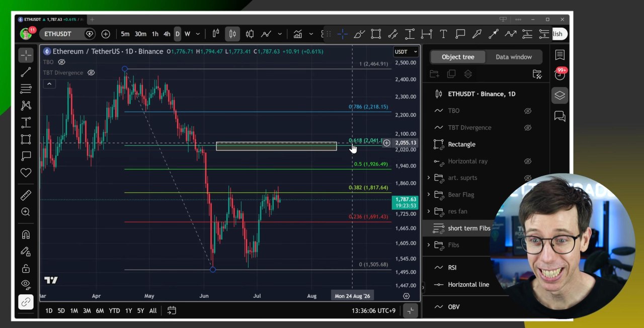Click the link drawings icon at sidebar bottom
The width and height of the screenshot is (644, 328).
point(26,302)
